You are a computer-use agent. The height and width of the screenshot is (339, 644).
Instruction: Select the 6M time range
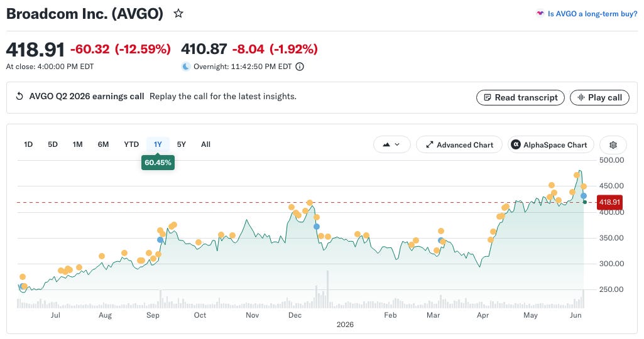pyautogui.click(x=103, y=144)
